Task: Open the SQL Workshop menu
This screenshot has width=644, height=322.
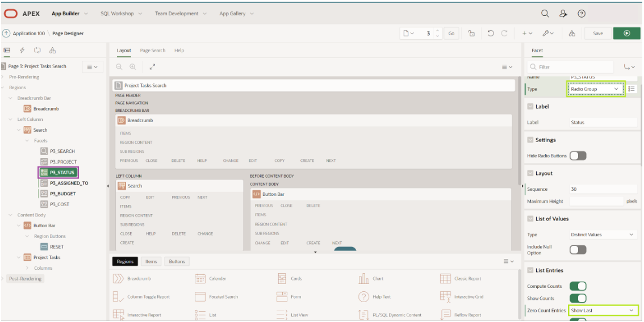Action: pyautogui.click(x=121, y=14)
